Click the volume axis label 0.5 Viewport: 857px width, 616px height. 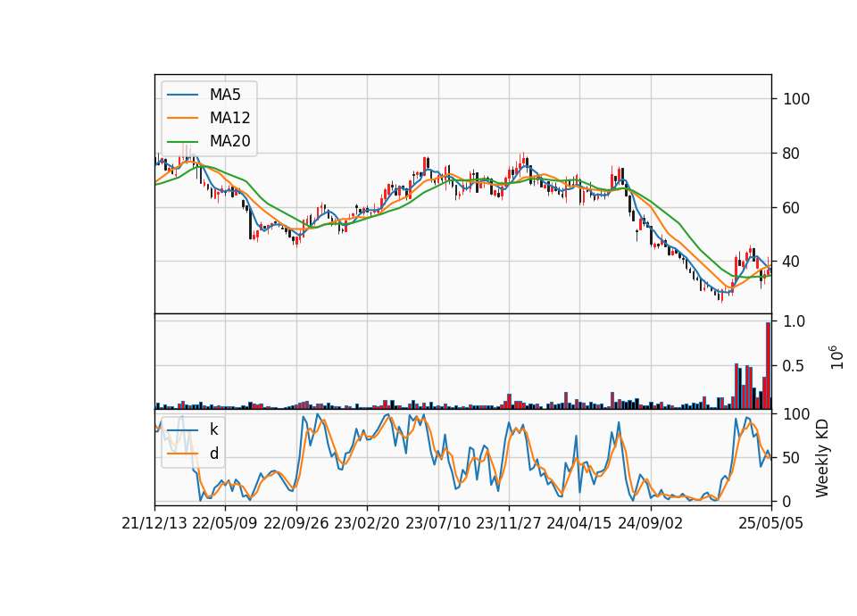click(x=794, y=366)
